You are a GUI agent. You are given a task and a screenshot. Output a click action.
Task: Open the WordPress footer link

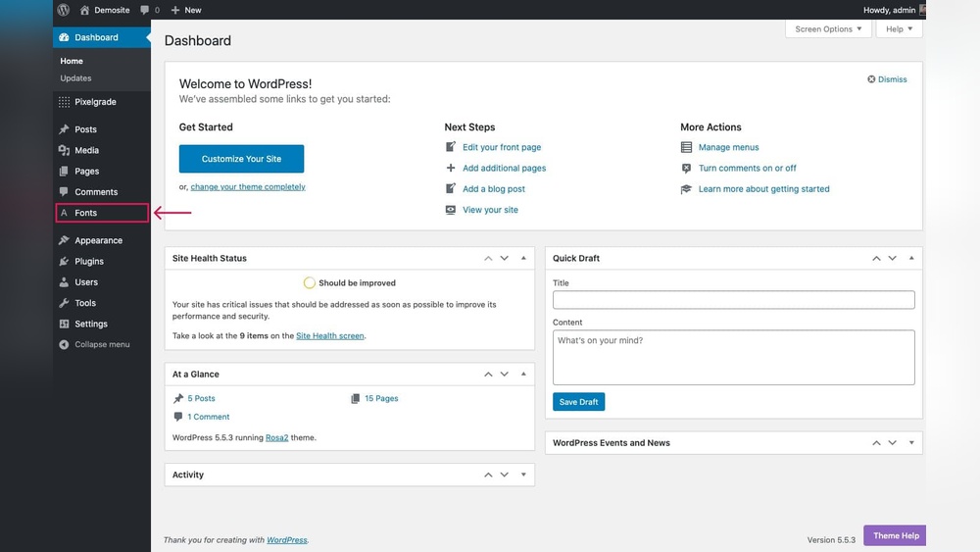(287, 540)
